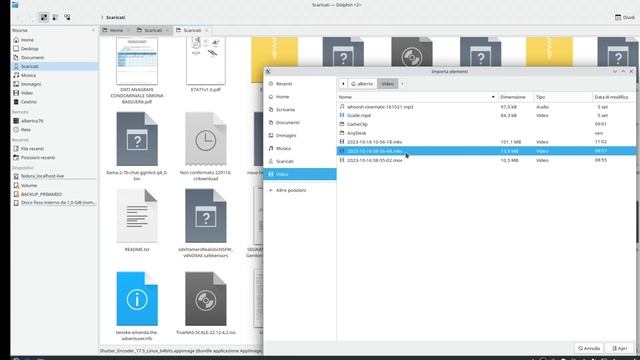Sort files by Tipo column

(562, 97)
